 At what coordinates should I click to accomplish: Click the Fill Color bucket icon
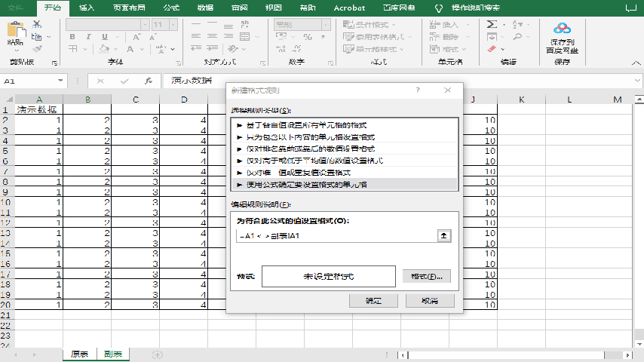[x=104, y=49]
